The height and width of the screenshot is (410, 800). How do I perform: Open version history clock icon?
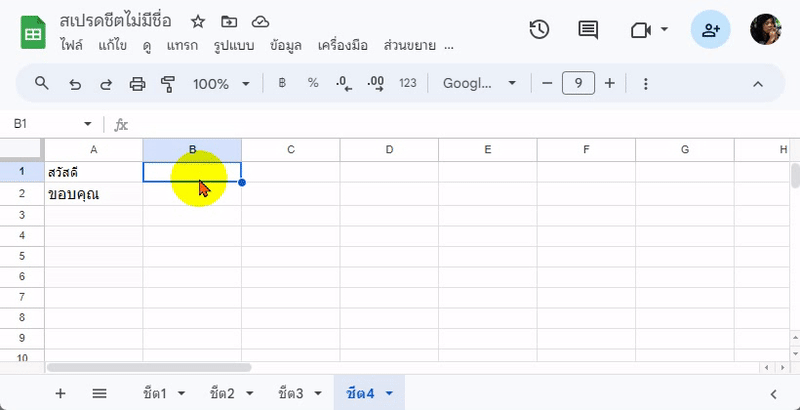pyautogui.click(x=539, y=30)
